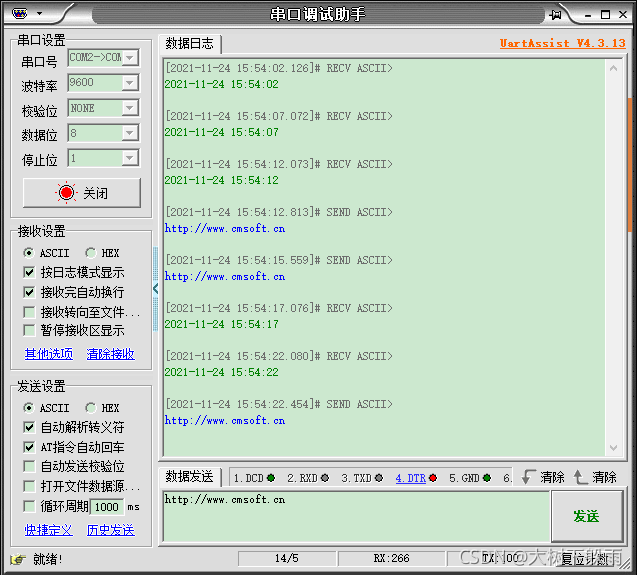Image resolution: width=637 pixels, height=575 pixels.
Task: Select HEX in receive settings
Action: coord(102,253)
